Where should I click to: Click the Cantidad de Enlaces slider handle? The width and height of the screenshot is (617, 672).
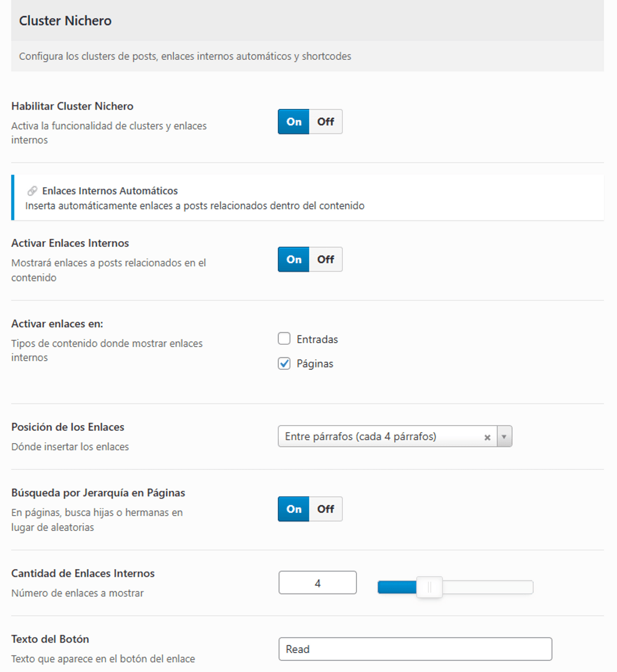429,587
